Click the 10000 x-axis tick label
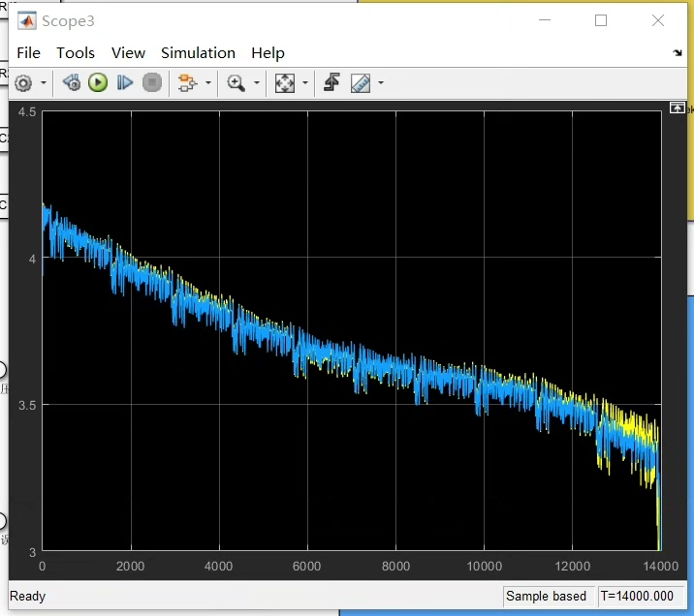Screen dimensions: 694x616 [485, 567]
